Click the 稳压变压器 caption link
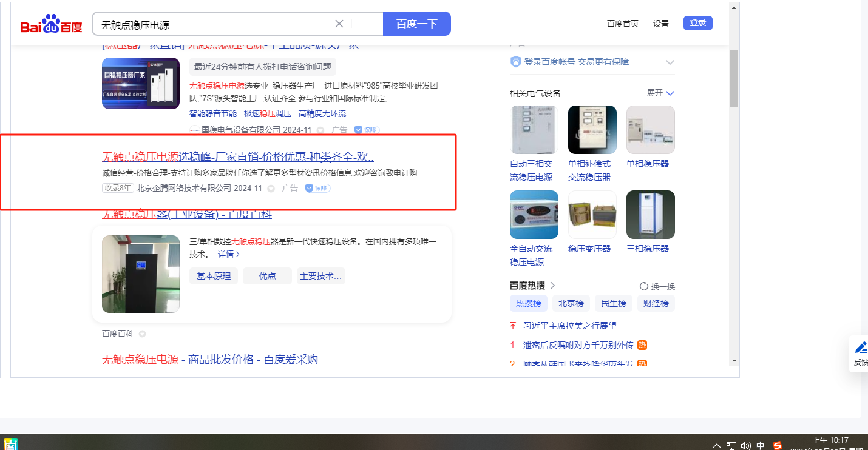The width and height of the screenshot is (868, 450). pyautogui.click(x=589, y=249)
